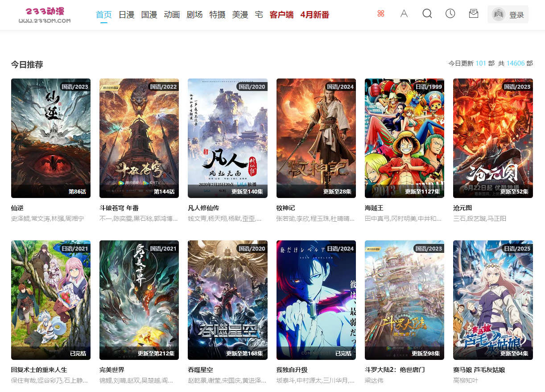Open the 美漫 navigation tab
Screen dimensions: 545x392
(240, 15)
